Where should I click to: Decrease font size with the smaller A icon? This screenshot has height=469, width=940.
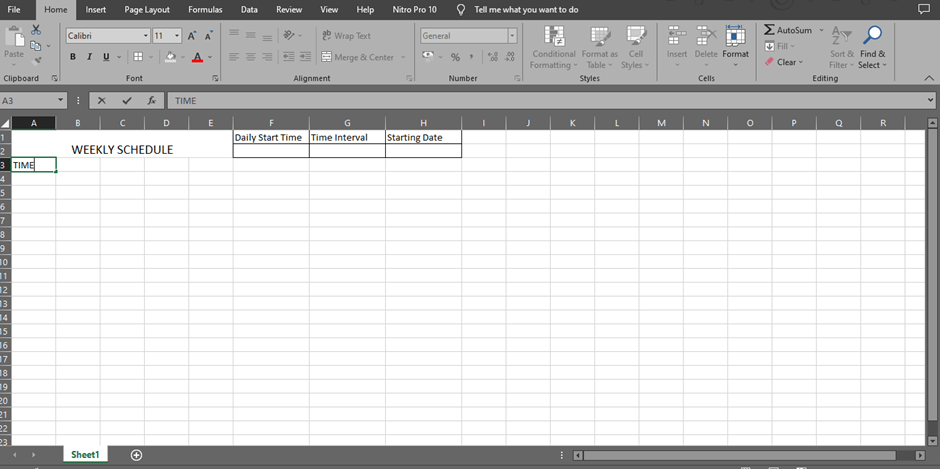point(209,36)
